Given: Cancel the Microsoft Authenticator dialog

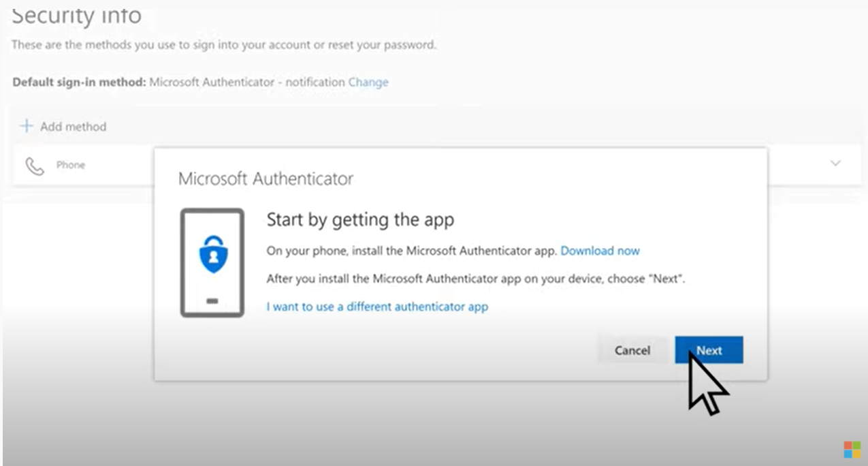Looking at the screenshot, I should (632, 350).
